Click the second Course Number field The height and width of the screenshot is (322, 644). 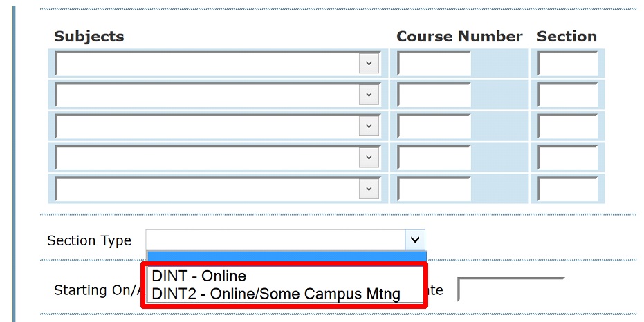coord(434,95)
